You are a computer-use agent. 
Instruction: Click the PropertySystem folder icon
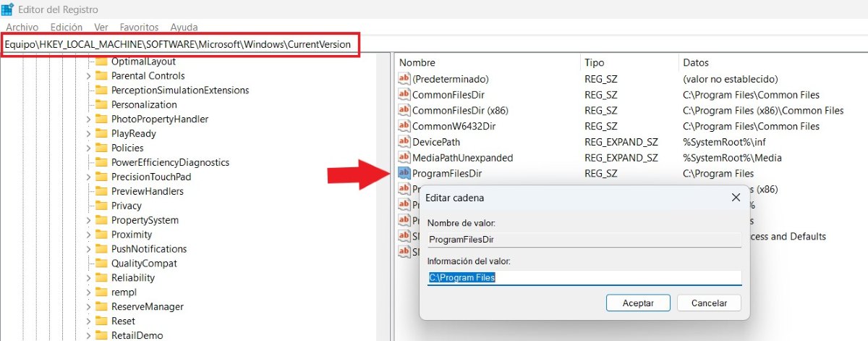coord(101,221)
